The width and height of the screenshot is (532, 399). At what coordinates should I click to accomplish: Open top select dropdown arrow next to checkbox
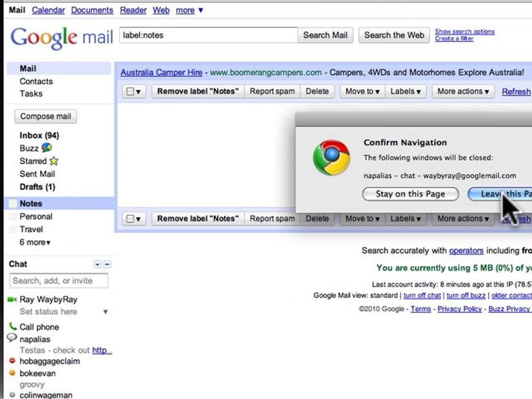[x=139, y=91]
